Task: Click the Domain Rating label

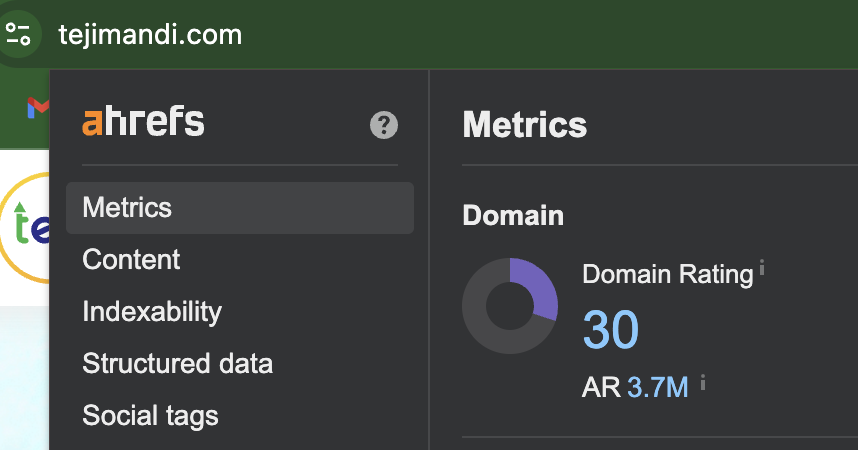Action: (x=668, y=274)
